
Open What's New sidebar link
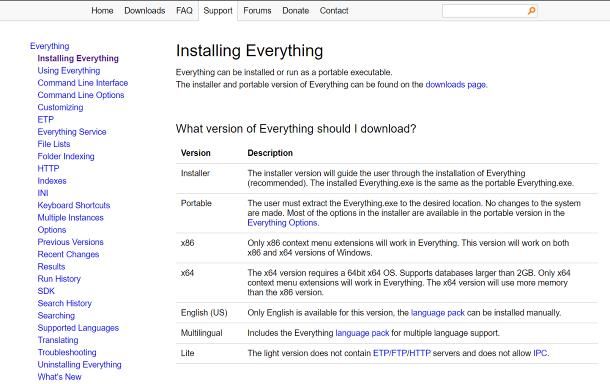60,377
